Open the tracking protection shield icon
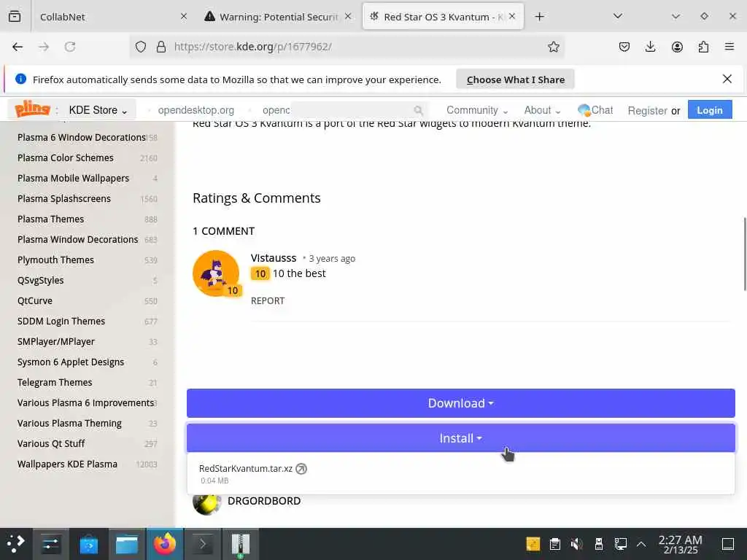 click(x=141, y=47)
